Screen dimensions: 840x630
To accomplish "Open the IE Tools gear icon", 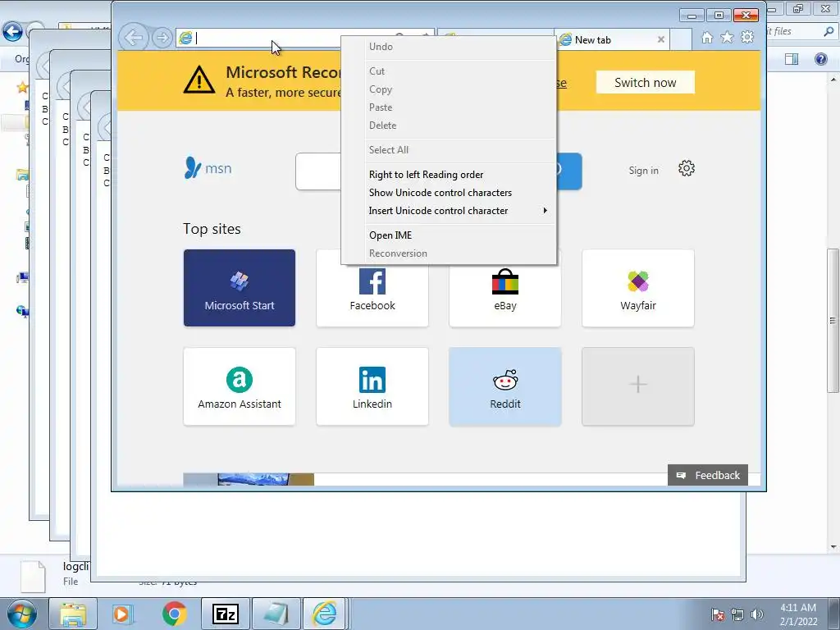I will coord(746,37).
